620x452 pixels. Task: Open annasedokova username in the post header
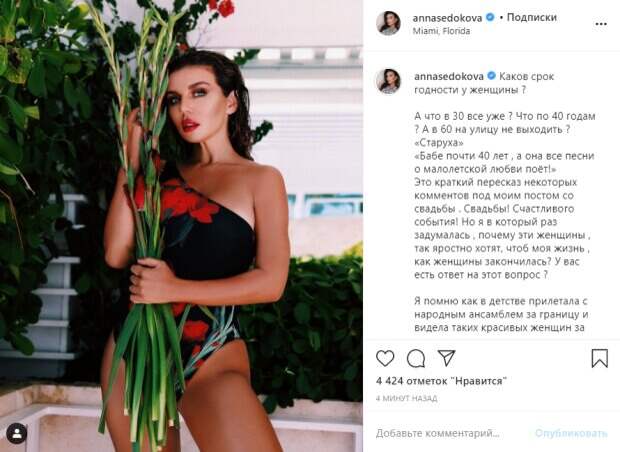tap(447, 18)
